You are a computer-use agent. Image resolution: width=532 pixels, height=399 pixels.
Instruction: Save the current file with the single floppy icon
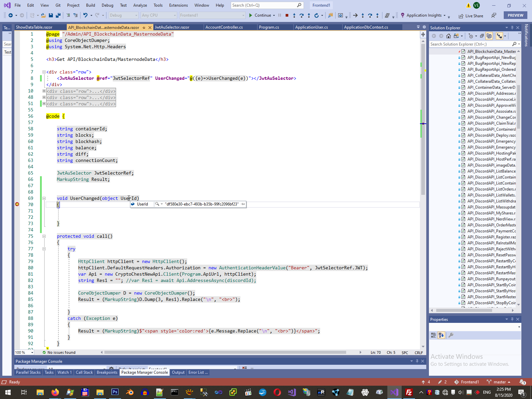click(51, 15)
